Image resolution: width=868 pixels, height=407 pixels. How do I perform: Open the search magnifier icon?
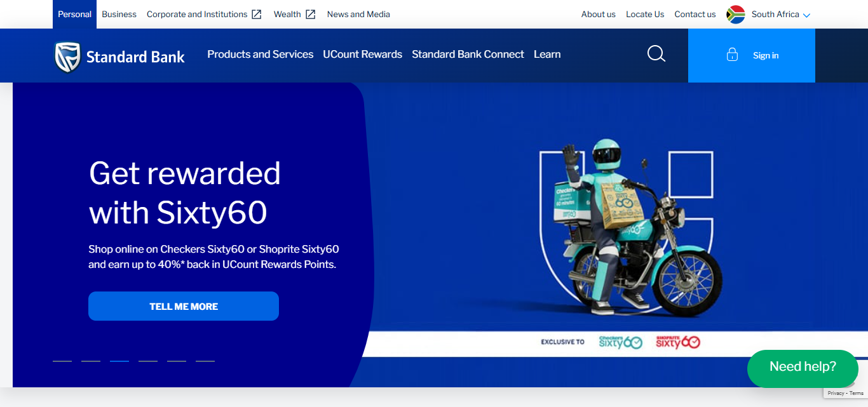point(656,54)
